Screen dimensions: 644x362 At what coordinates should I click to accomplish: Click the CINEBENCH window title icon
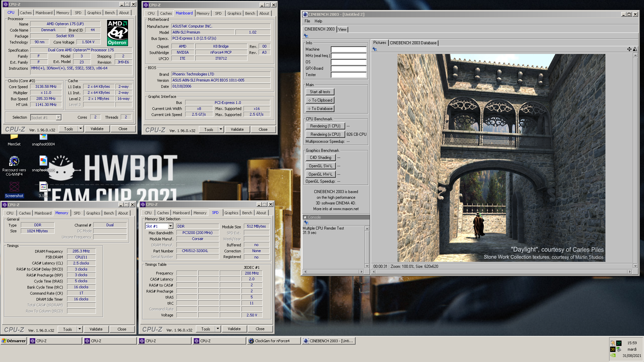click(x=305, y=14)
